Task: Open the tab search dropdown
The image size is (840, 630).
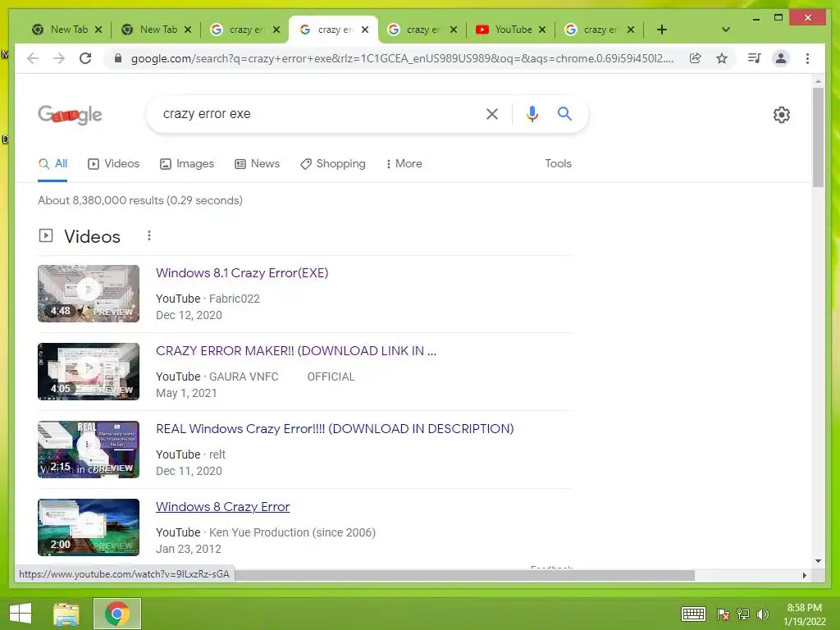Action: click(x=726, y=30)
